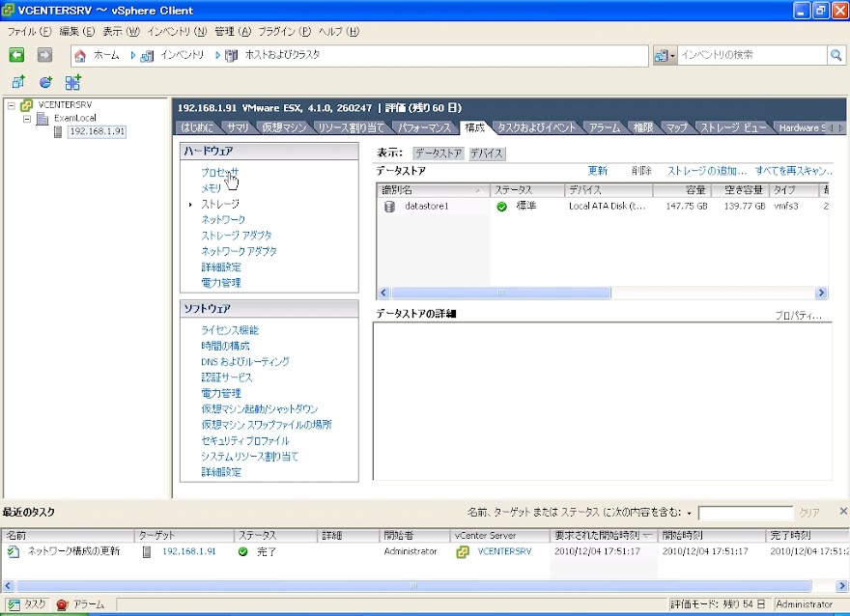This screenshot has height=616, width=850.
Task: Open the インベントリ (Inventory) menu
Action: [177, 32]
